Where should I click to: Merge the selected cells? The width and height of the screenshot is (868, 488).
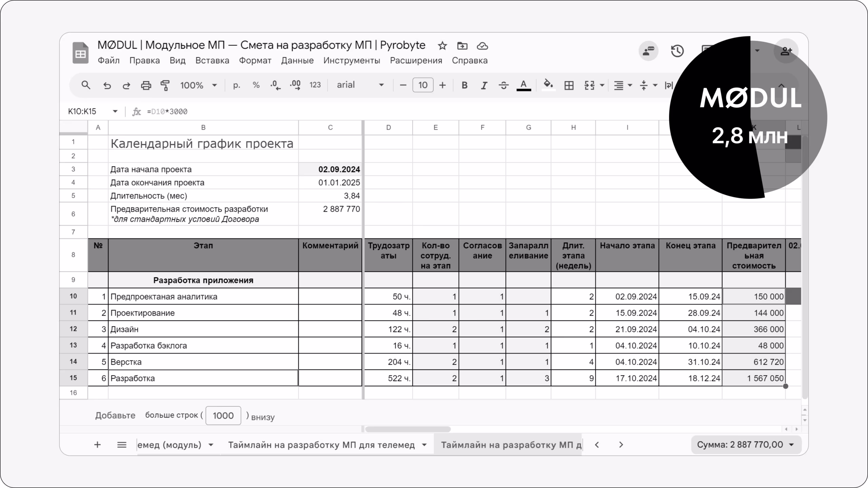pyautogui.click(x=590, y=85)
